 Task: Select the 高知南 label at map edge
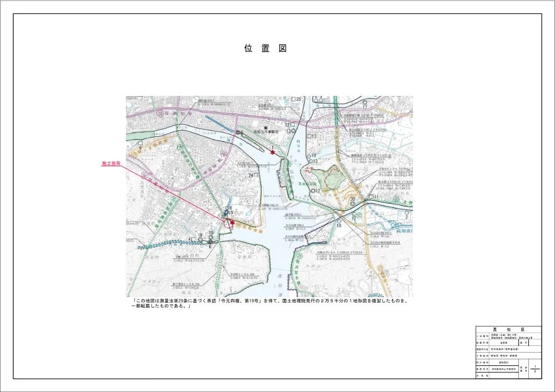click(405, 231)
